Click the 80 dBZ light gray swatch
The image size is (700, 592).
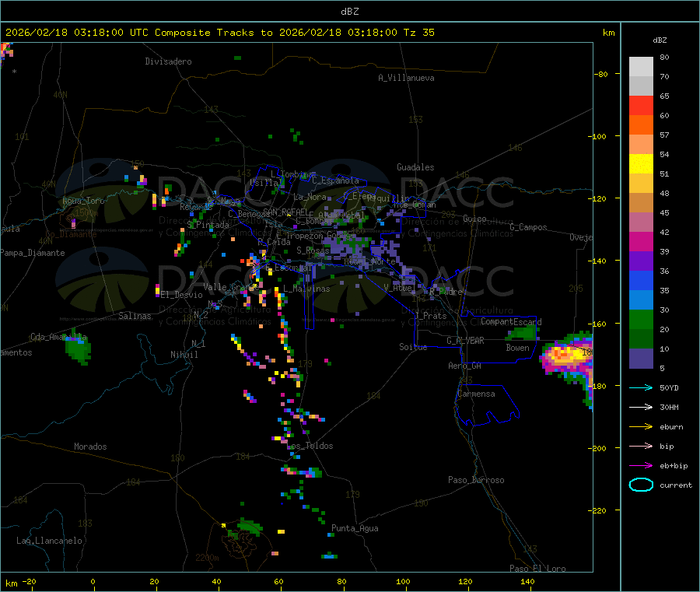(x=641, y=67)
